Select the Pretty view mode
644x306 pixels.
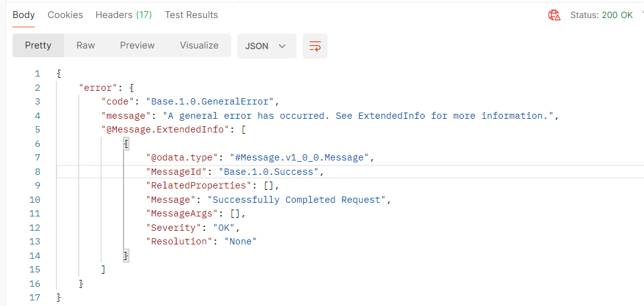click(38, 45)
